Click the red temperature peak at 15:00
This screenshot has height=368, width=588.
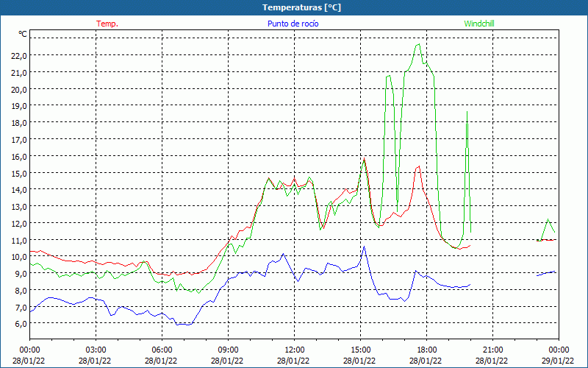pyautogui.click(x=364, y=158)
